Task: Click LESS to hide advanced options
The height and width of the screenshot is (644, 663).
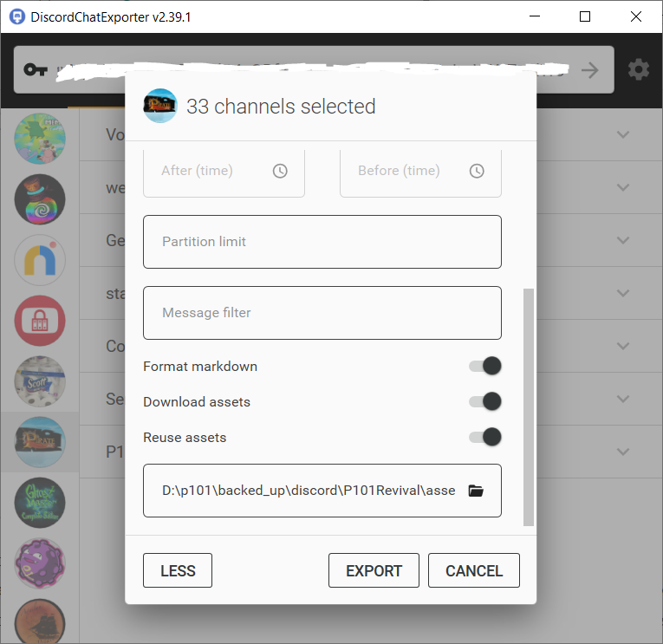Action: tap(178, 570)
